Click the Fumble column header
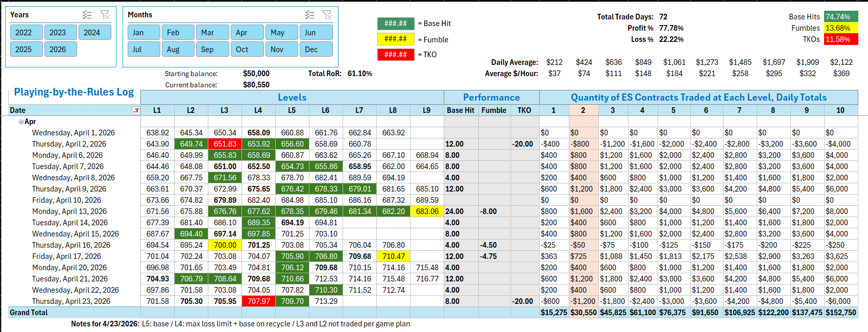Viewport: 868px width, 332px height. 494,110
